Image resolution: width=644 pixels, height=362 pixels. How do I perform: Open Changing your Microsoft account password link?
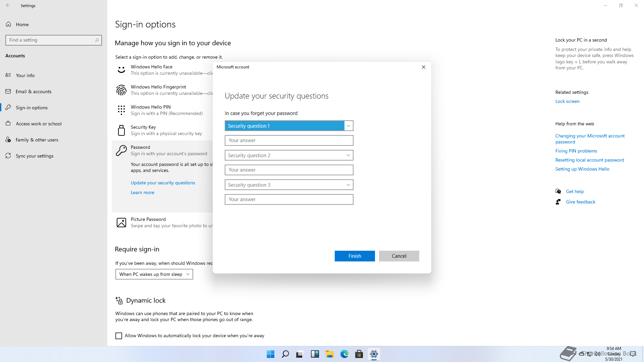point(590,139)
